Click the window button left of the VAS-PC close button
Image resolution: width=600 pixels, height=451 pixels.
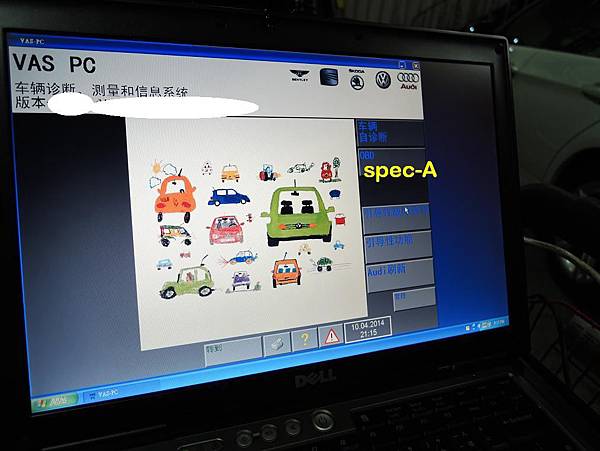click(x=403, y=64)
